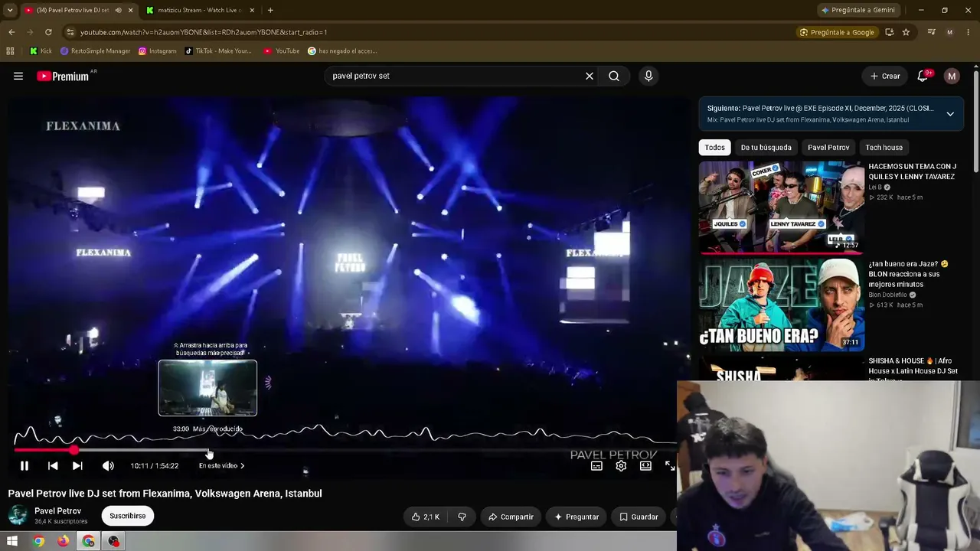This screenshot has width=980, height=551.
Task: Open a new browser tab
Action: pyautogui.click(x=270, y=10)
